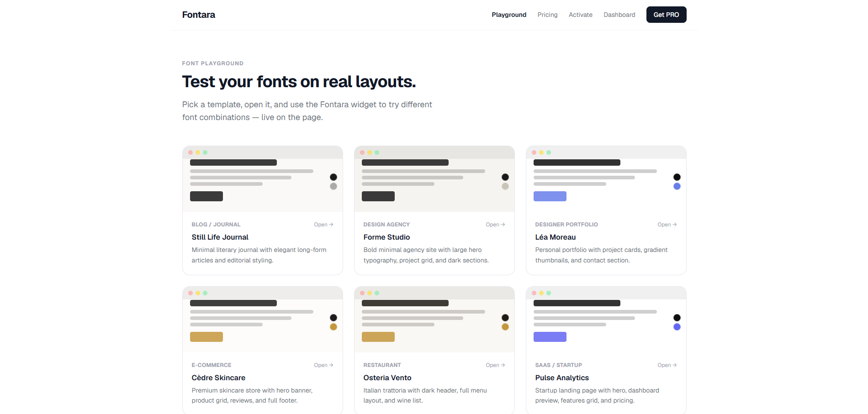Screen dimensions: 868x414
Task: Click Open arrow on Pulse Analytics card
Action: click(667, 365)
